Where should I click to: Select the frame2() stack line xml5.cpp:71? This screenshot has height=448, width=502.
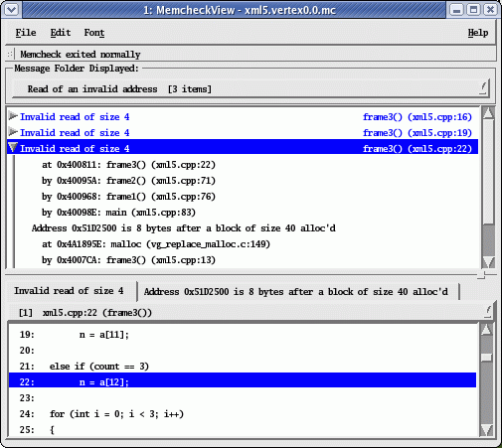(128, 181)
